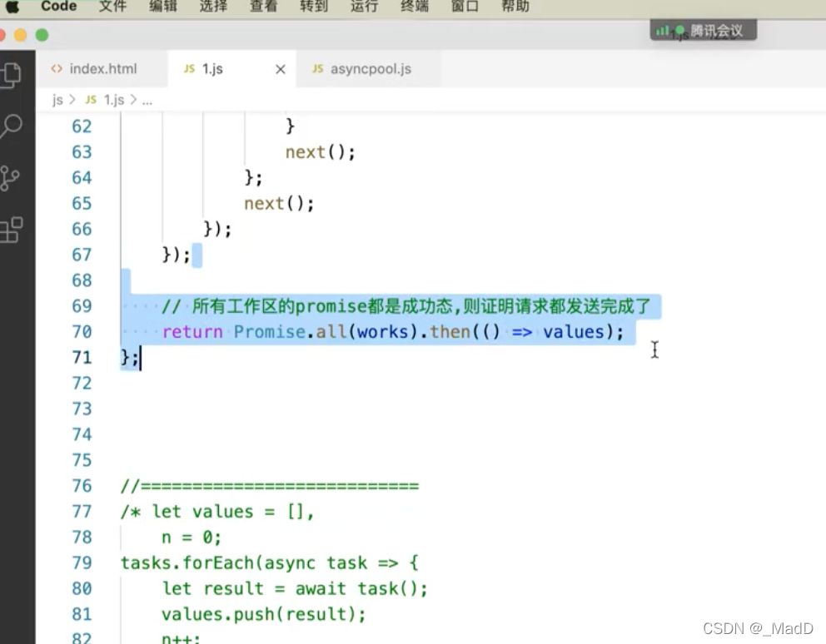Click line number 64 in gutter
826x644 pixels.
82,178
